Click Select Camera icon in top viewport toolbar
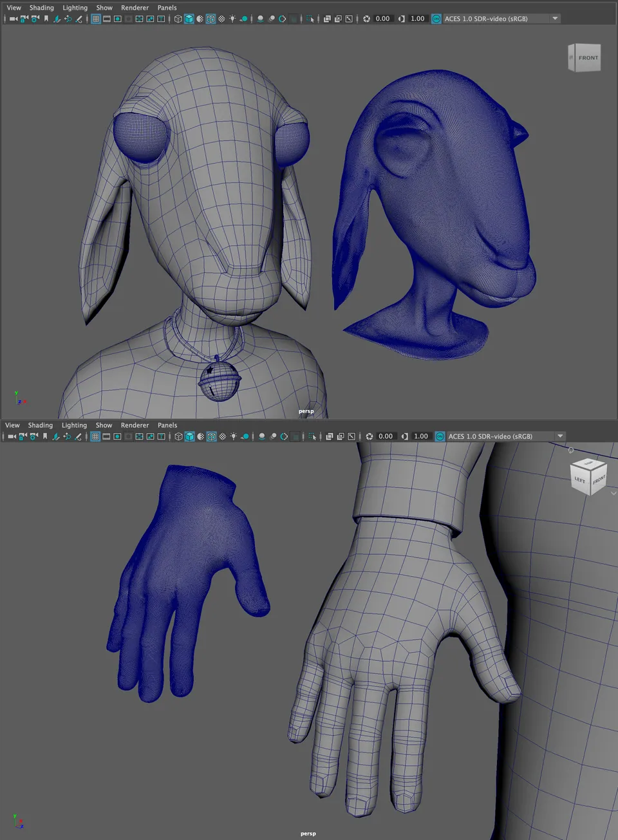618x840 pixels. [x=13, y=19]
